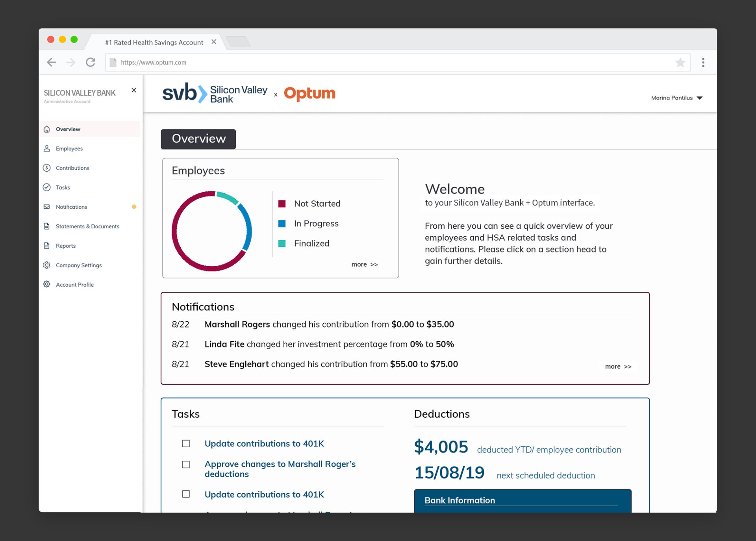Click the $4,005 deducted YTD amount
Image resolution: width=756 pixels, height=541 pixels.
pyautogui.click(x=441, y=447)
